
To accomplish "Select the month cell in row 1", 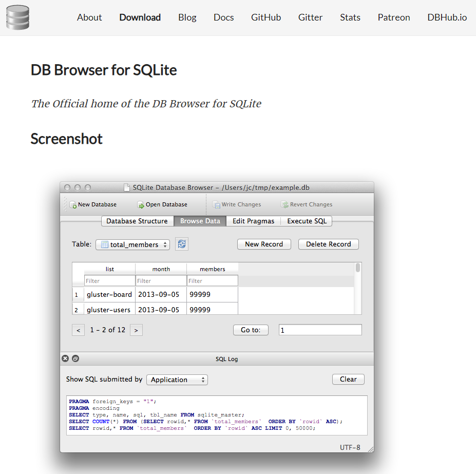I will [161, 294].
